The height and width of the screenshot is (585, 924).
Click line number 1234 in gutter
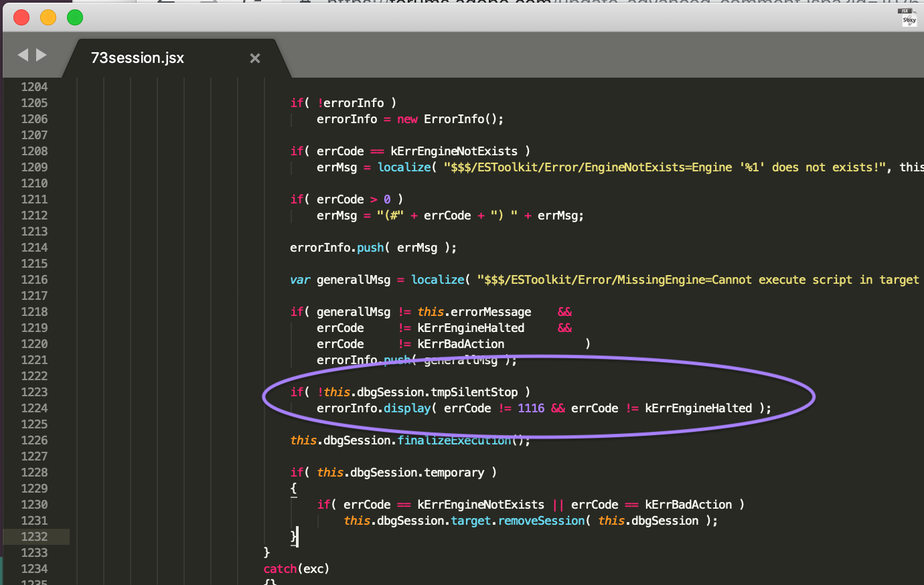click(x=34, y=569)
